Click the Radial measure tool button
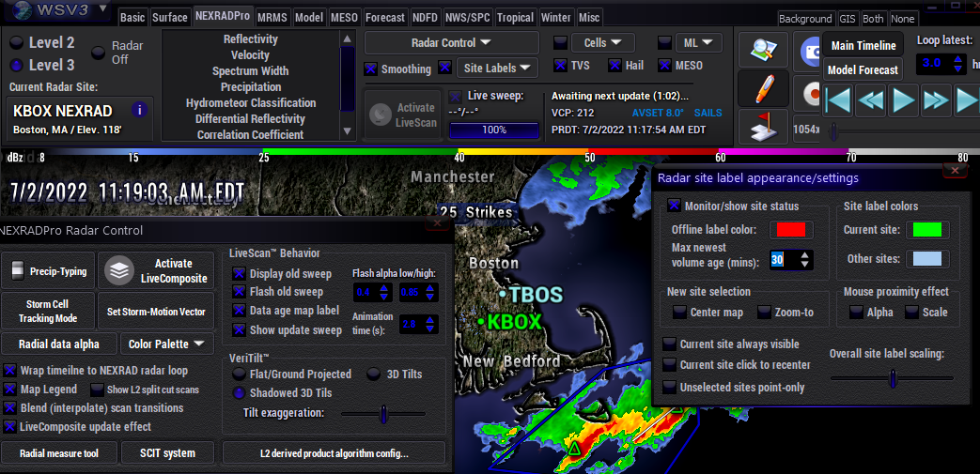Screen dimensions: 980x474 tap(59, 453)
